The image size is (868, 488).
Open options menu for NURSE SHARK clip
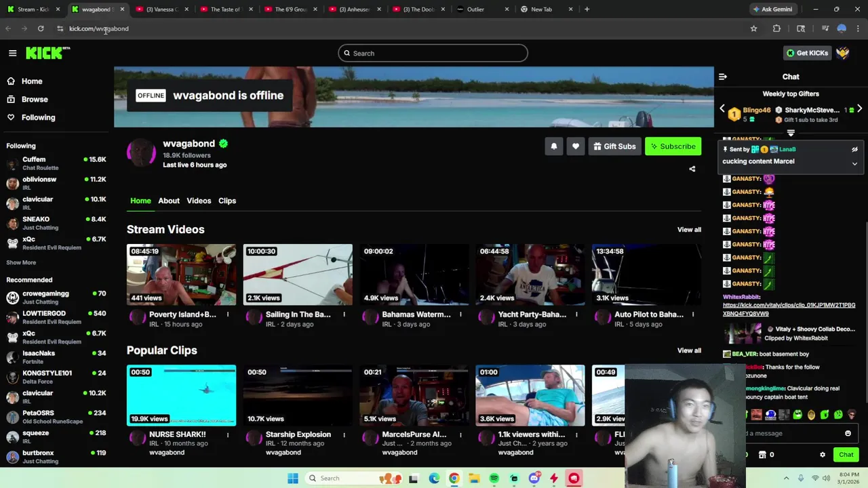228,435
